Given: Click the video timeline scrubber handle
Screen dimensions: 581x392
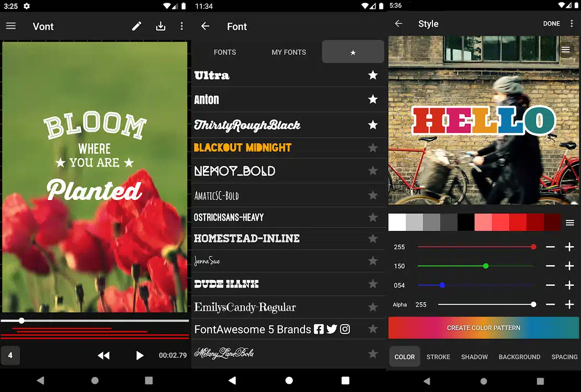Looking at the screenshot, I should click(x=21, y=320).
